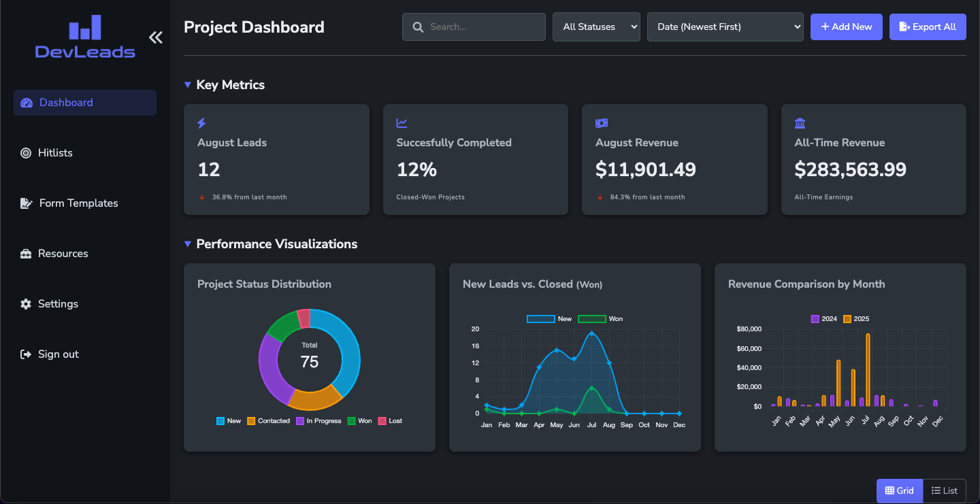Toggle the 2025 series in revenue chart
Screen dimensions: 980x504
(x=856, y=319)
